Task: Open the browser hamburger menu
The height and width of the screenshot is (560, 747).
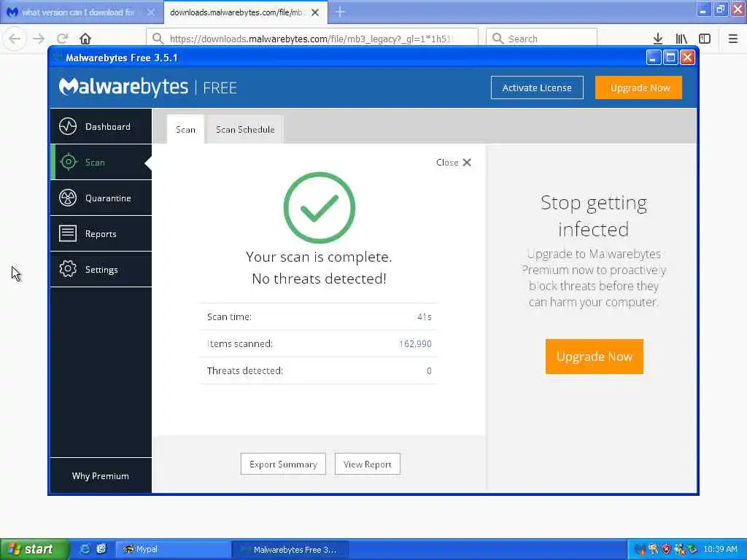Action: point(733,39)
